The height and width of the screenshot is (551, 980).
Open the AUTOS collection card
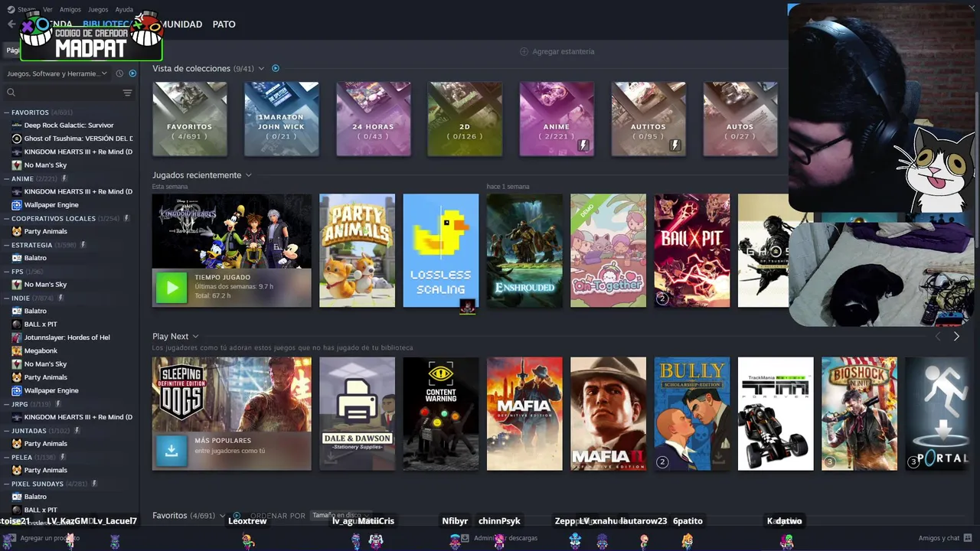pos(740,119)
